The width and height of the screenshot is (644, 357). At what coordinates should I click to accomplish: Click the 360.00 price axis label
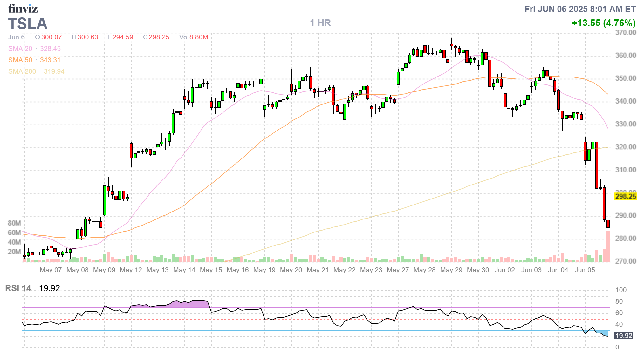tap(626, 55)
